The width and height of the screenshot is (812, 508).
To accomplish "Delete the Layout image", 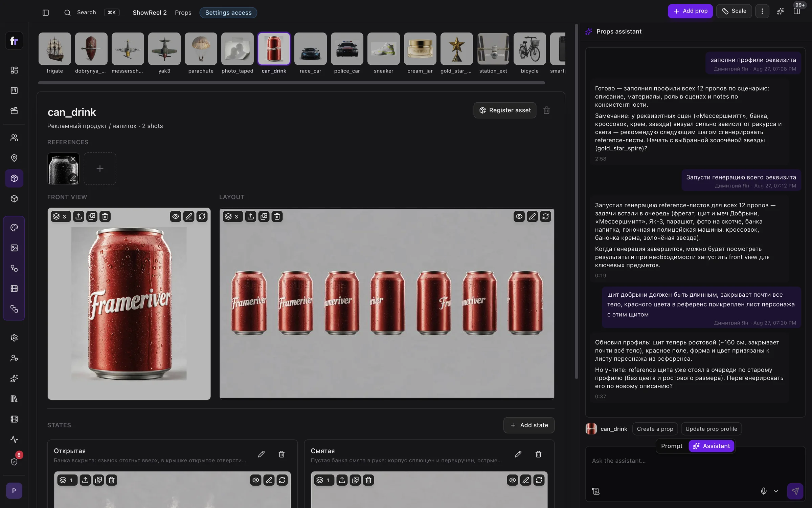I will (277, 216).
